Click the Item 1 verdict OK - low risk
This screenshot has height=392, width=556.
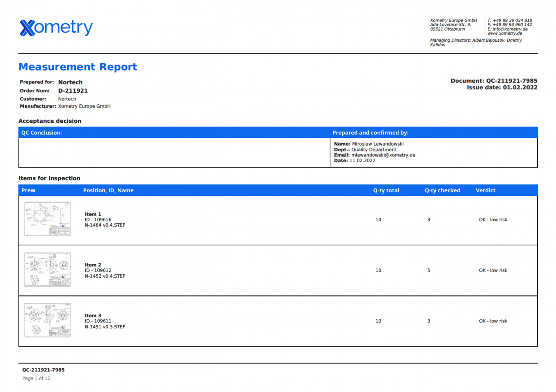point(493,220)
